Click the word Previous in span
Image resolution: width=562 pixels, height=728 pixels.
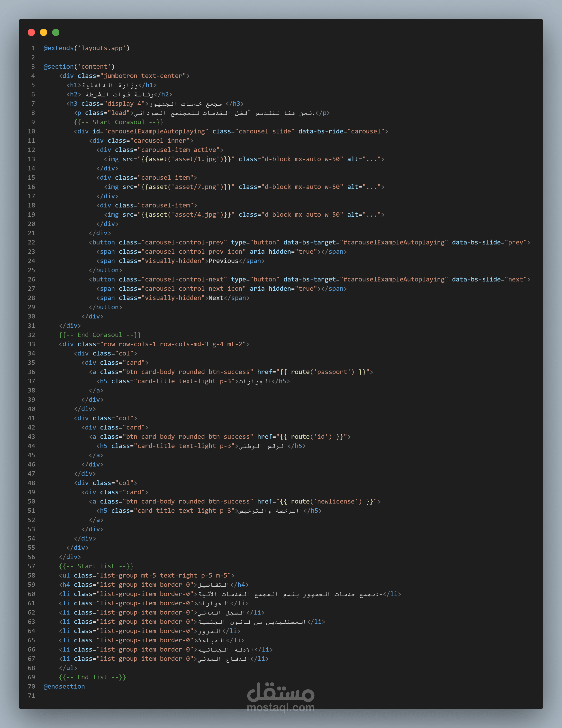point(223,261)
